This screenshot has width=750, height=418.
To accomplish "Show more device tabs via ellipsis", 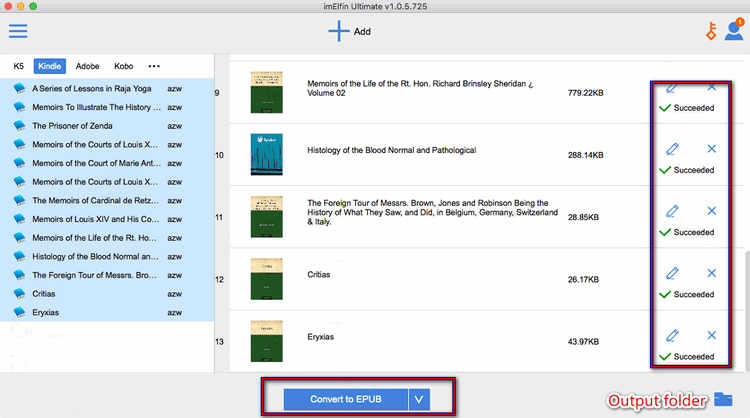I will pyautogui.click(x=154, y=66).
